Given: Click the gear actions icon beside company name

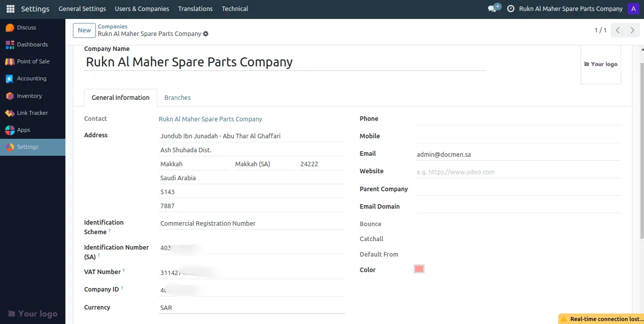Looking at the screenshot, I should point(206,34).
